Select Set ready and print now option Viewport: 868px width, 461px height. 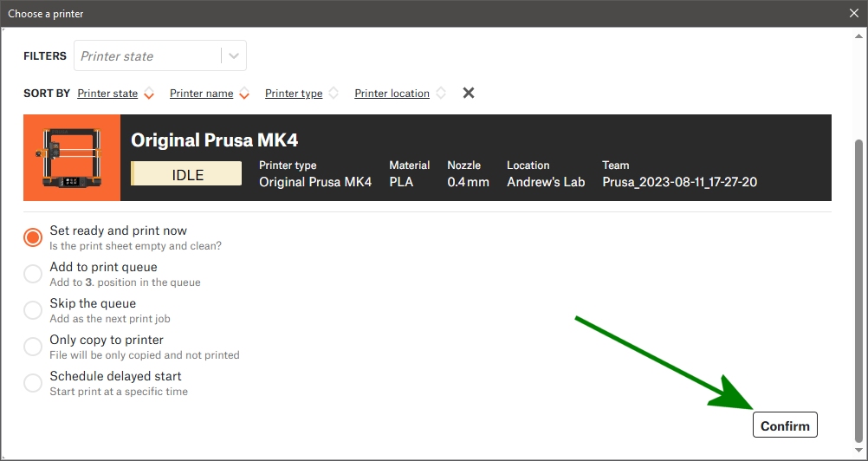(33, 237)
